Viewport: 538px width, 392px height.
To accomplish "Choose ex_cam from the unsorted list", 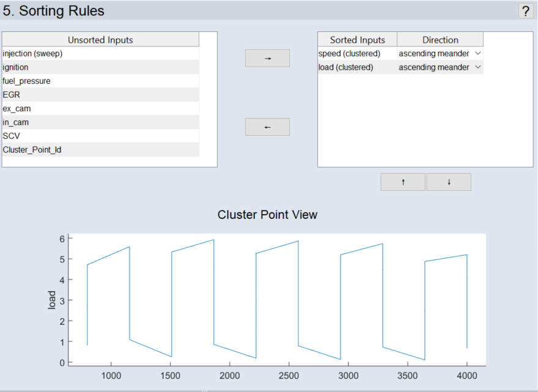I will [x=100, y=108].
